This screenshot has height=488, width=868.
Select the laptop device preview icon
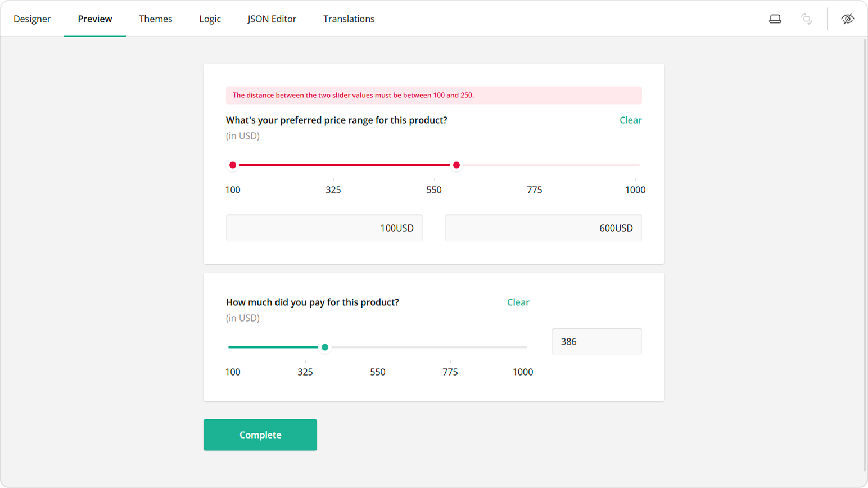pyautogui.click(x=775, y=18)
